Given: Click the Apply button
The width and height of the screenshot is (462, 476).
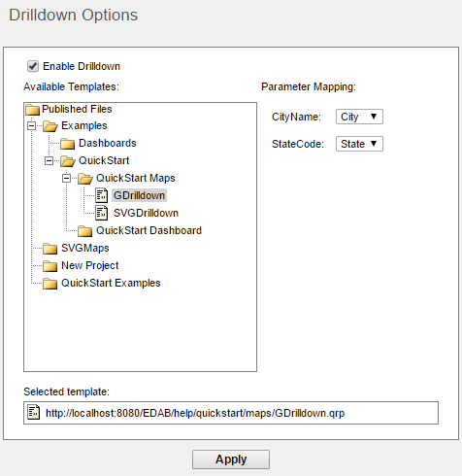Looking at the screenshot, I should coord(231,459).
